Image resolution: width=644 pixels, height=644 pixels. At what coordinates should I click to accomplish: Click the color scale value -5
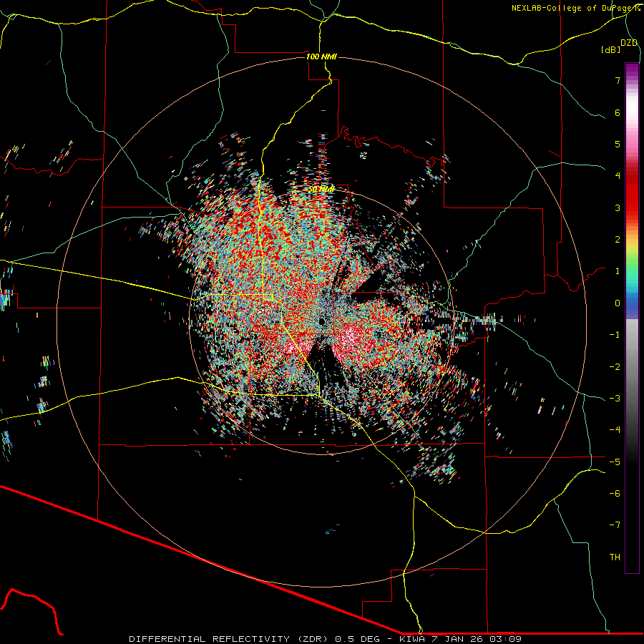coord(615,462)
